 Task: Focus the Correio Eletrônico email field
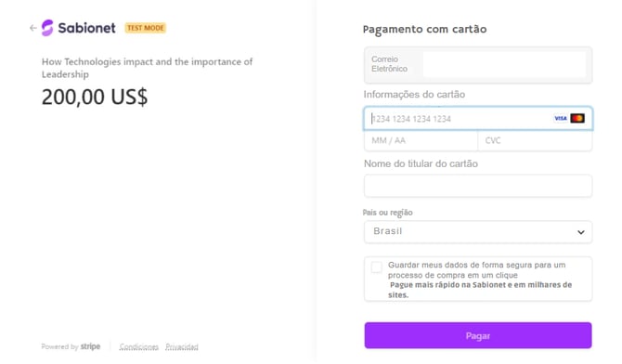click(504, 64)
